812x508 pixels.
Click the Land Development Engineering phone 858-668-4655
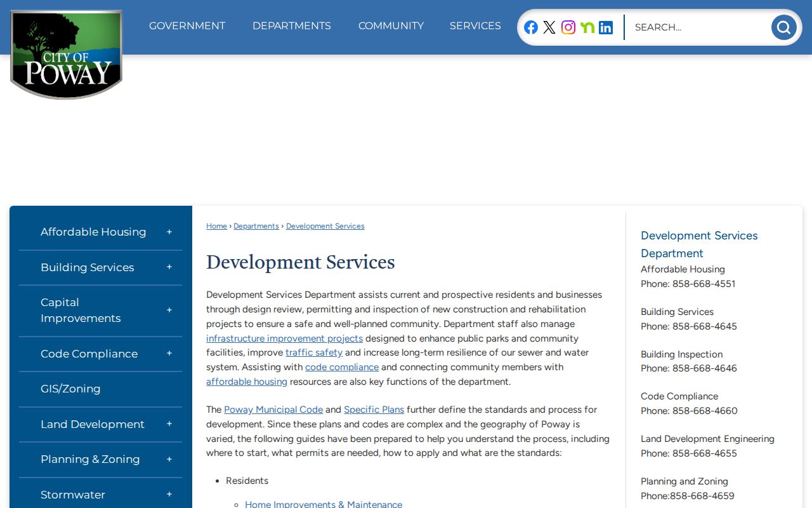(705, 453)
